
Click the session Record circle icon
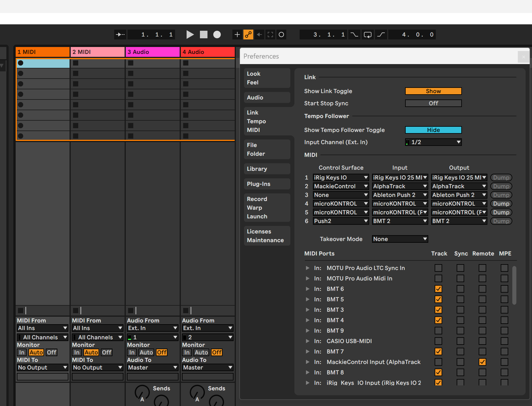point(217,34)
